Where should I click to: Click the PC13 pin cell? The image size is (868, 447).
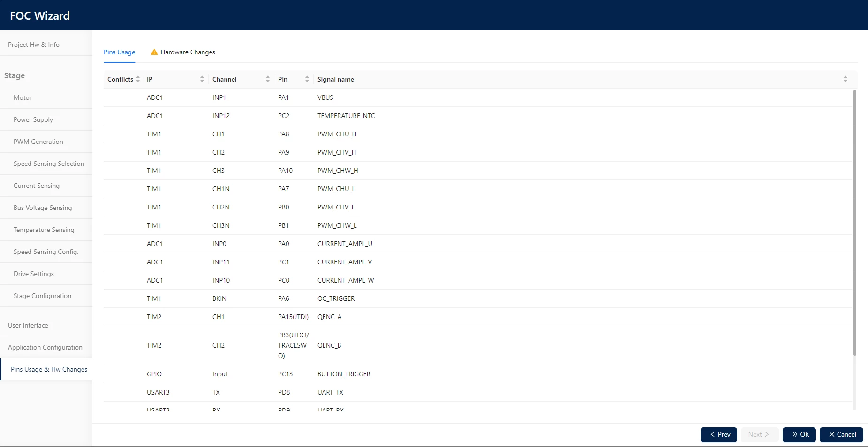pyautogui.click(x=285, y=374)
